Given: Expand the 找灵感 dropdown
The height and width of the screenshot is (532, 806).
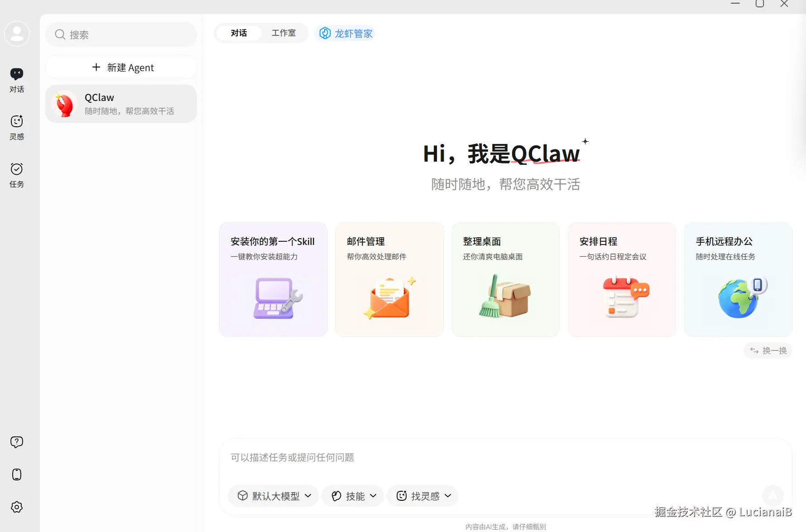Looking at the screenshot, I should click(x=422, y=496).
